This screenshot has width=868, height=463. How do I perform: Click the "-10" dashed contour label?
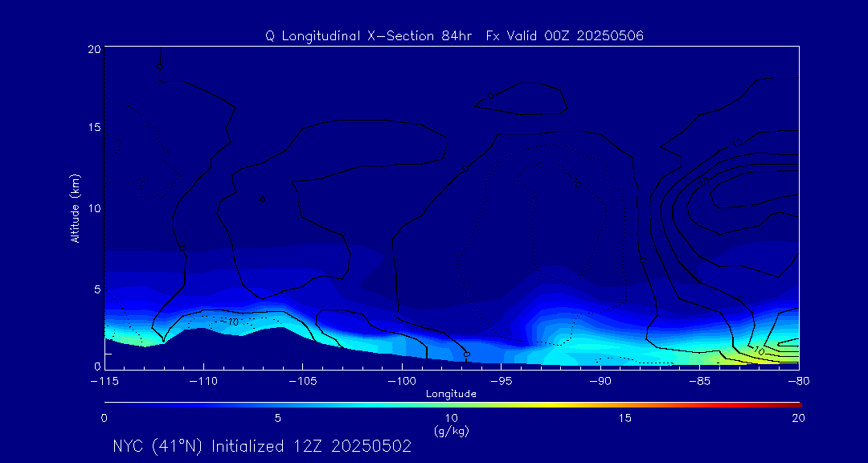(231, 322)
